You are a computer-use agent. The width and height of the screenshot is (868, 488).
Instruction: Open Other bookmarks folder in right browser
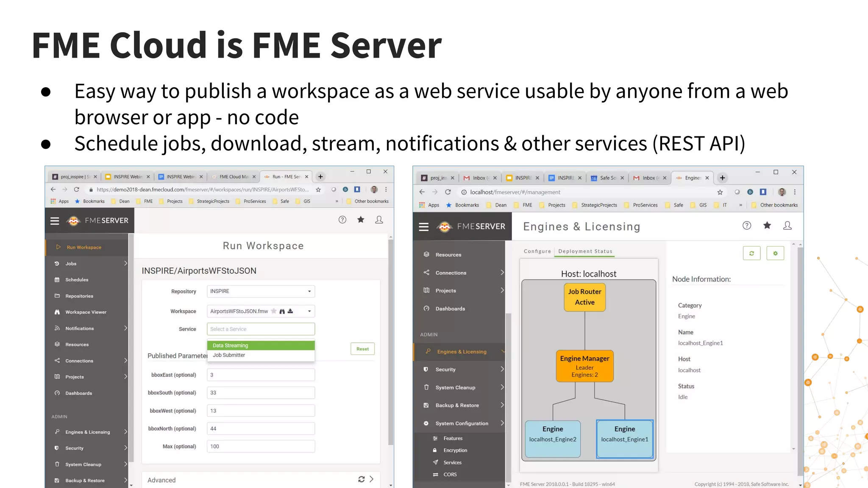tap(775, 205)
